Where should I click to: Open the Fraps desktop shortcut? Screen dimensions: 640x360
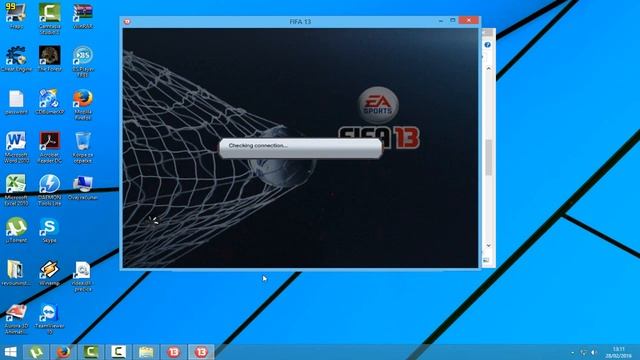16,15
